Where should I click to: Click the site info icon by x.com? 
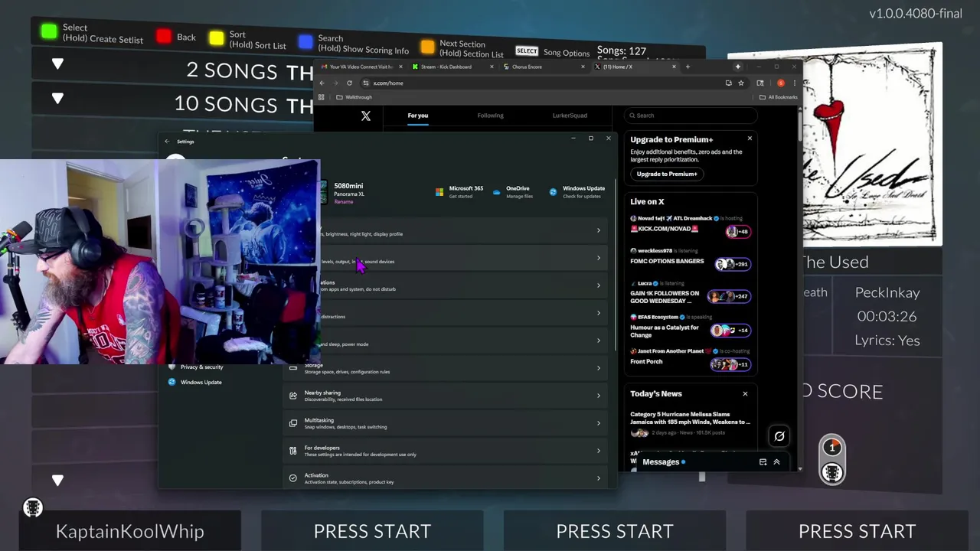[x=366, y=83]
